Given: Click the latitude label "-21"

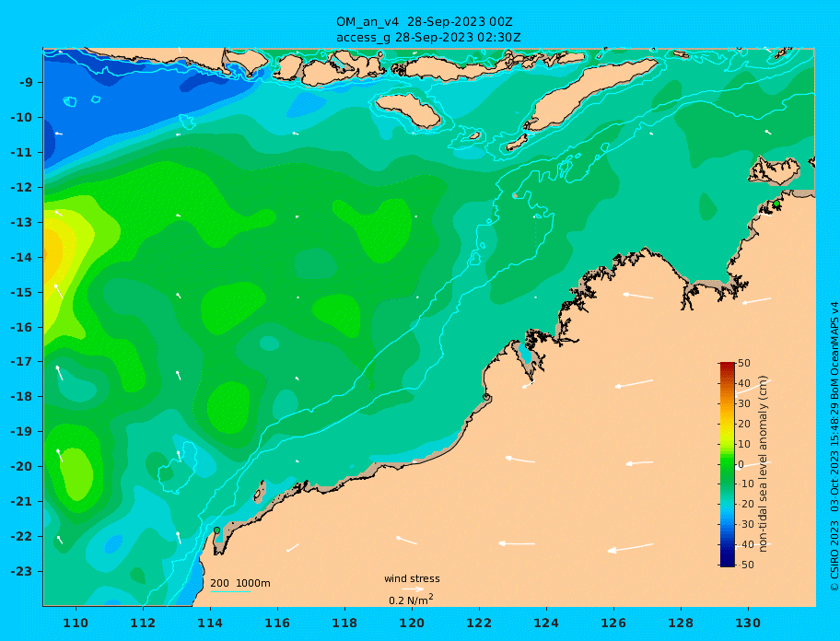Looking at the screenshot, I should (x=22, y=502).
